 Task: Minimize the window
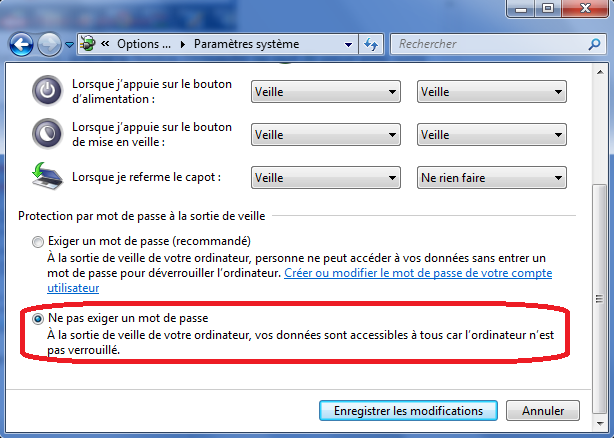[x=521, y=9]
